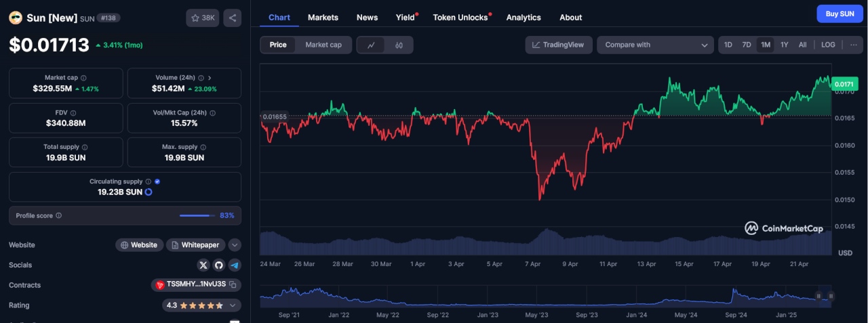Expand the 4.3 rating dropdown

234,305
